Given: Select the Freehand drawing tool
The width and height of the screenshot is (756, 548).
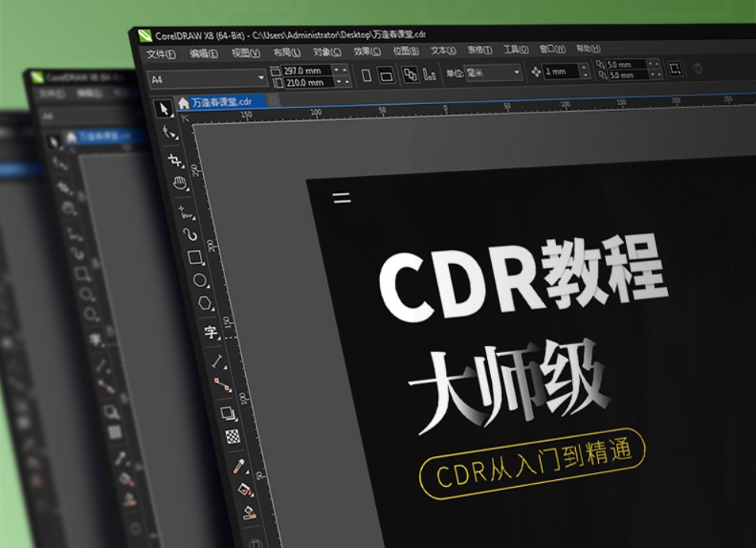Looking at the screenshot, I should pyautogui.click(x=185, y=212).
